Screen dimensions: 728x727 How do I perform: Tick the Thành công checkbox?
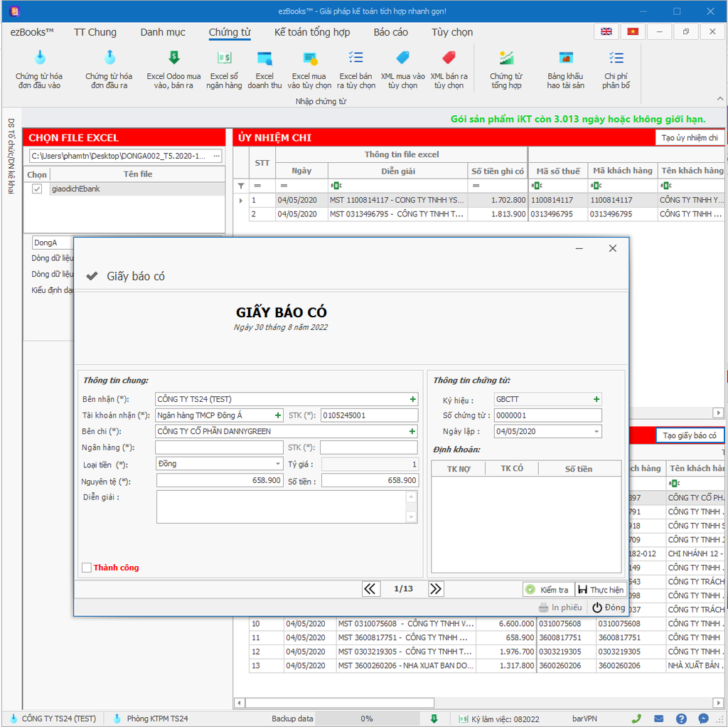coord(87,568)
